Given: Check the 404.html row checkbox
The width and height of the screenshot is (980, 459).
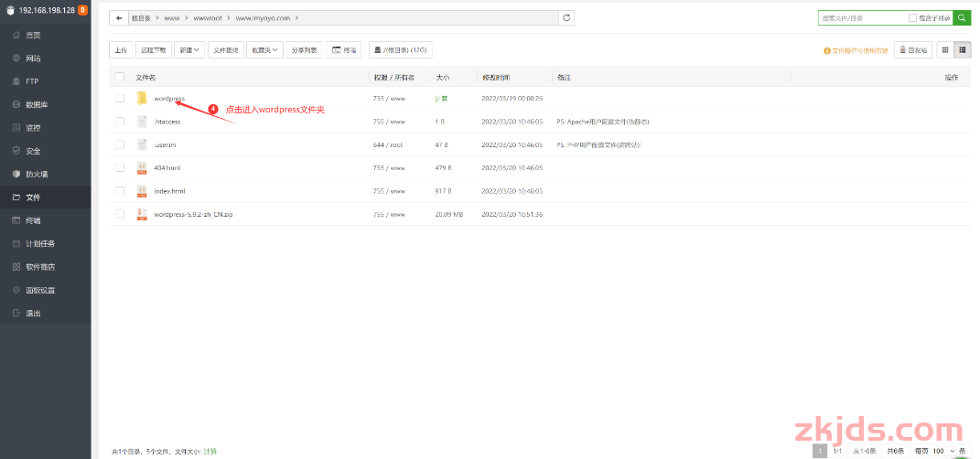Looking at the screenshot, I should pos(120,167).
